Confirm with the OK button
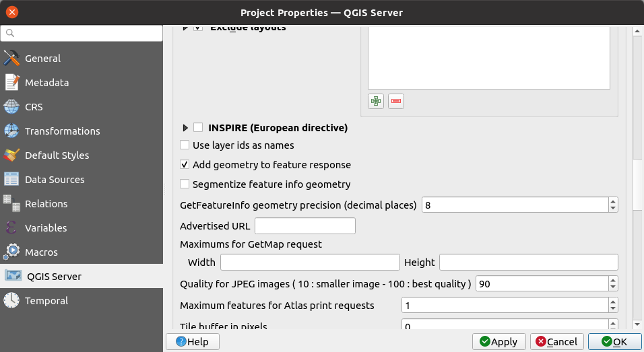Image resolution: width=644 pixels, height=352 pixels. tap(615, 341)
